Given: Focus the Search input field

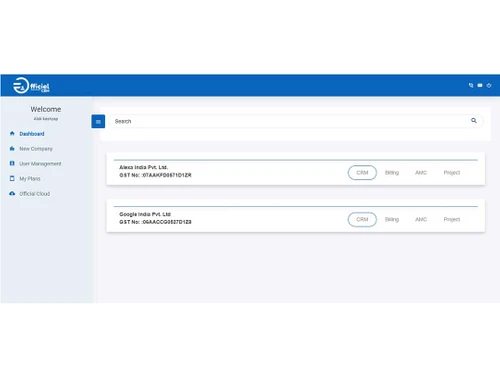Looking at the screenshot, I should pyautogui.click(x=295, y=121).
